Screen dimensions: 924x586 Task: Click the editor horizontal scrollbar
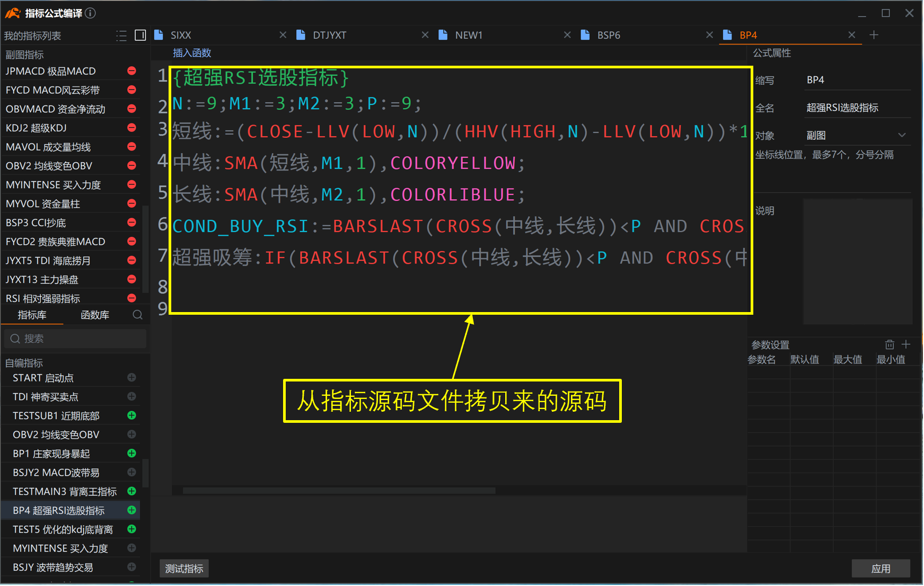point(339,491)
